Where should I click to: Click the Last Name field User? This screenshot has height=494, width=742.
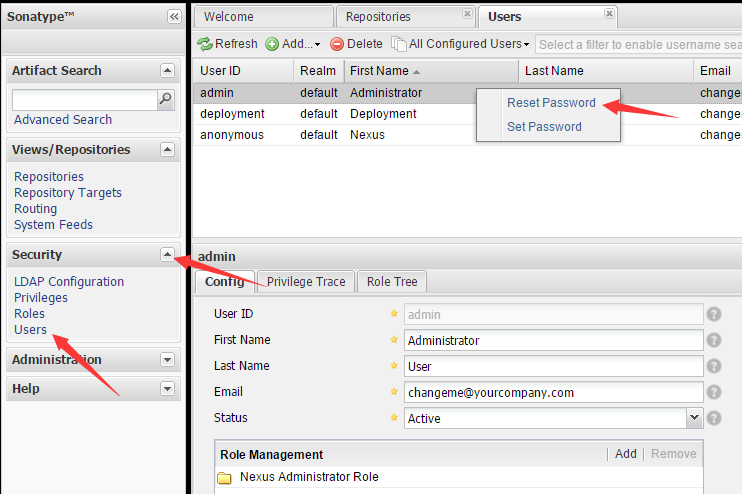click(553, 367)
